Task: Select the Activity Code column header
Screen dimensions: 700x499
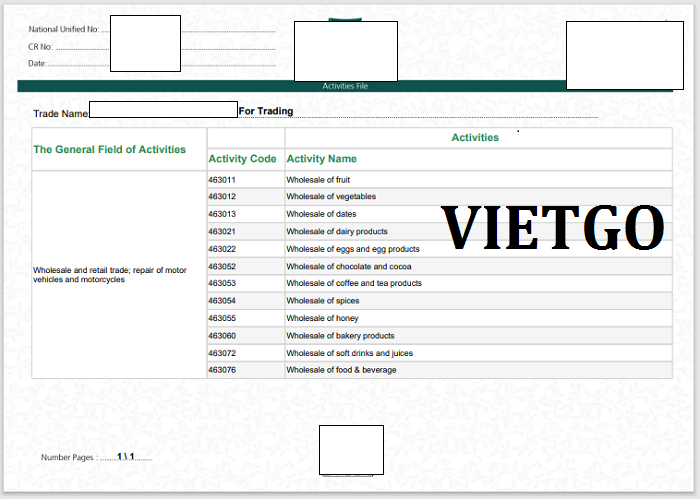Action: point(242,159)
